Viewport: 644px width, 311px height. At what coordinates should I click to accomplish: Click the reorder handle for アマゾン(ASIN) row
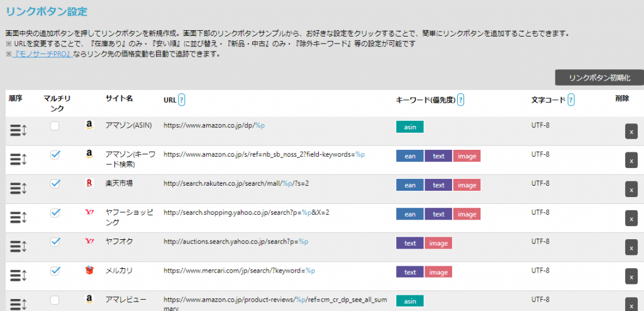tap(18, 130)
